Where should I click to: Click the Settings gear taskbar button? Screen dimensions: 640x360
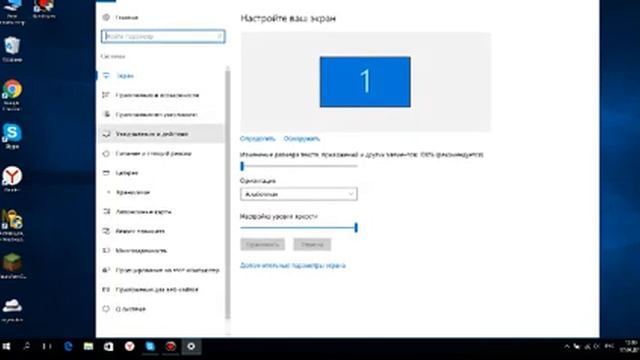pos(191,347)
